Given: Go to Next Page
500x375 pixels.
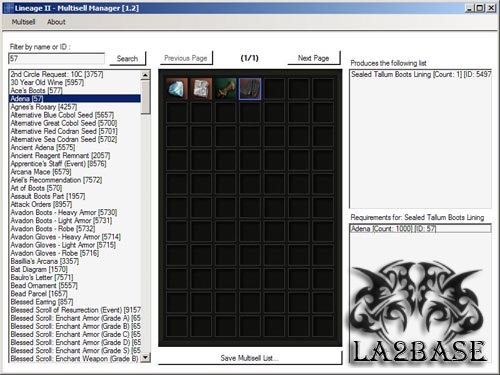Looking at the screenshot, I should point(313,58).
